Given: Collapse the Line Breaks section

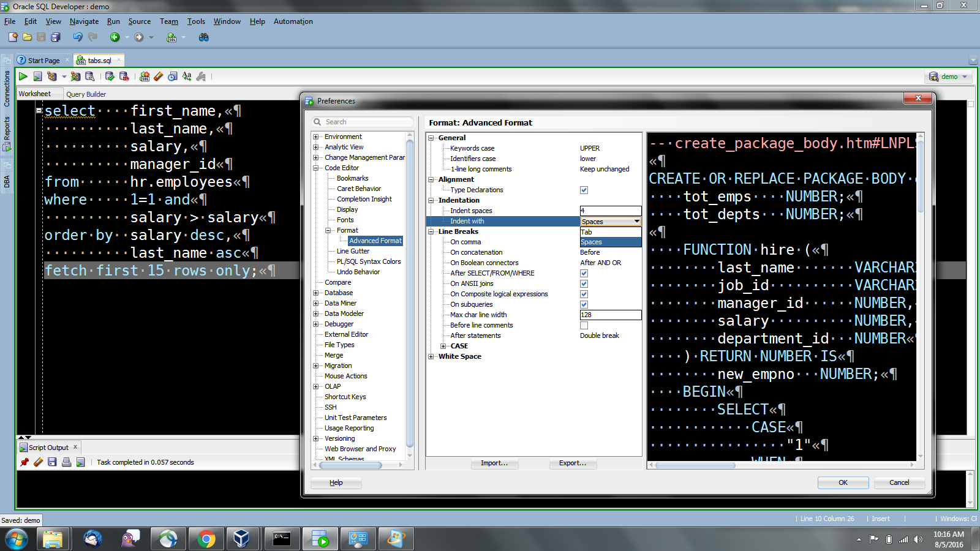Looking at the screenshot, I should click(431, 231).
